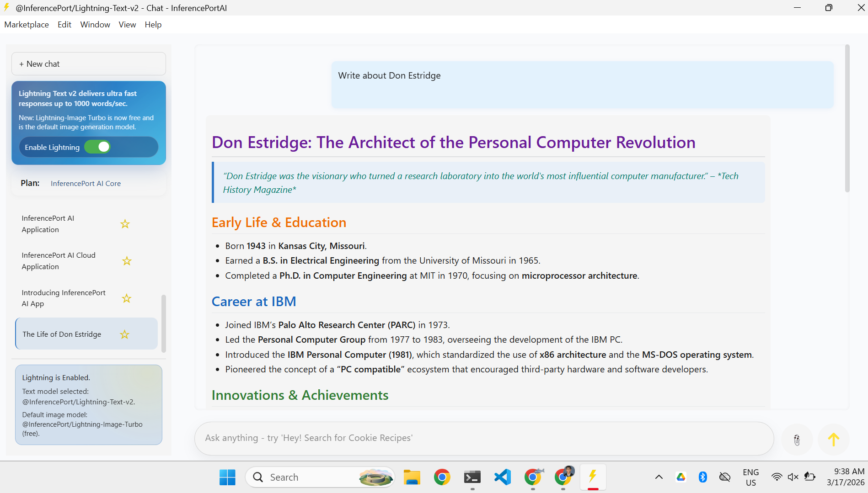Open Bluetooth tray icon
868x493 pixels.
703,477
